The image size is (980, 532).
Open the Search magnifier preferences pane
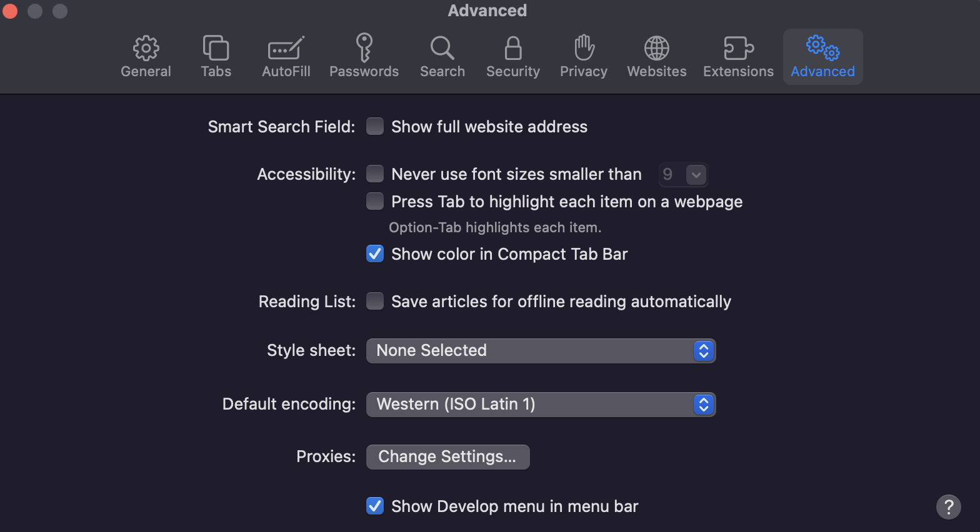[x=442, y=57]
